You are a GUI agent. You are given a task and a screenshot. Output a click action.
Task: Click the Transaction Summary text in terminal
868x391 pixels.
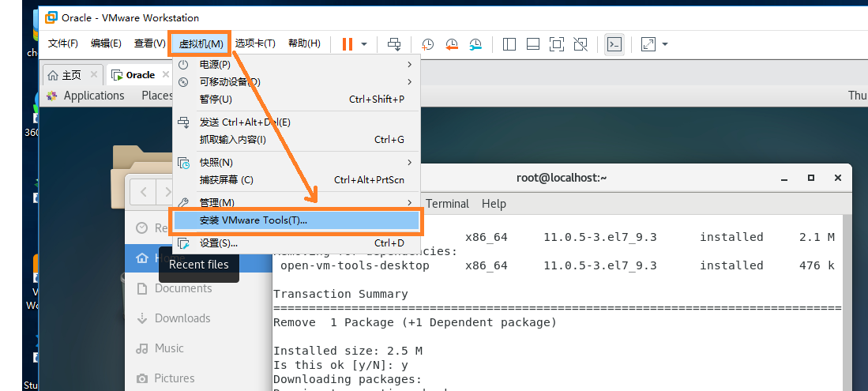pos(340,294)
